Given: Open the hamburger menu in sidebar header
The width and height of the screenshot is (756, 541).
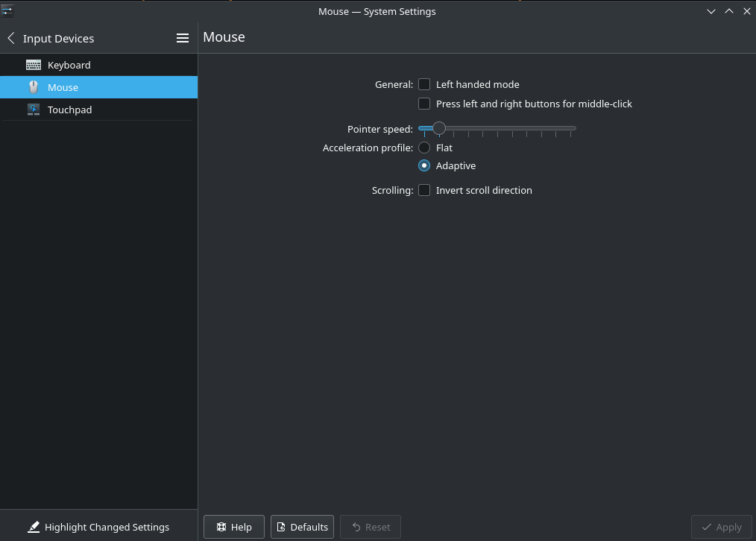Looking at the screenshot, I should click(x=183, y=38).
